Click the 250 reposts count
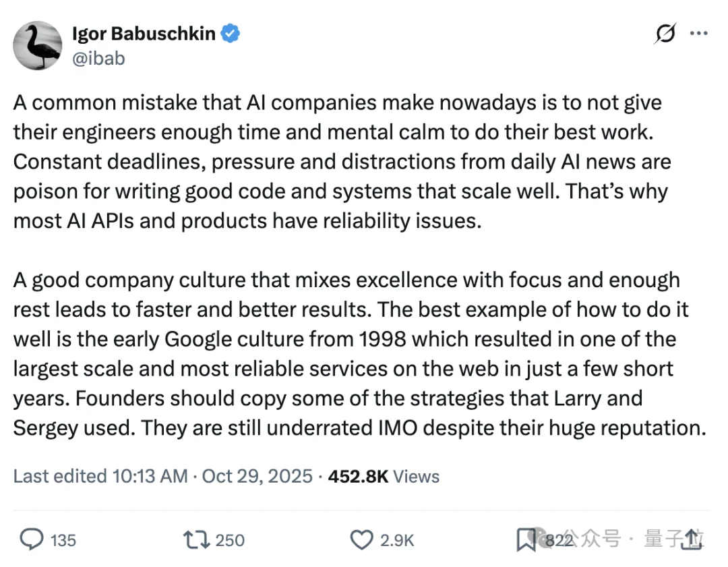728x567 pixels. tap(231, 540)
